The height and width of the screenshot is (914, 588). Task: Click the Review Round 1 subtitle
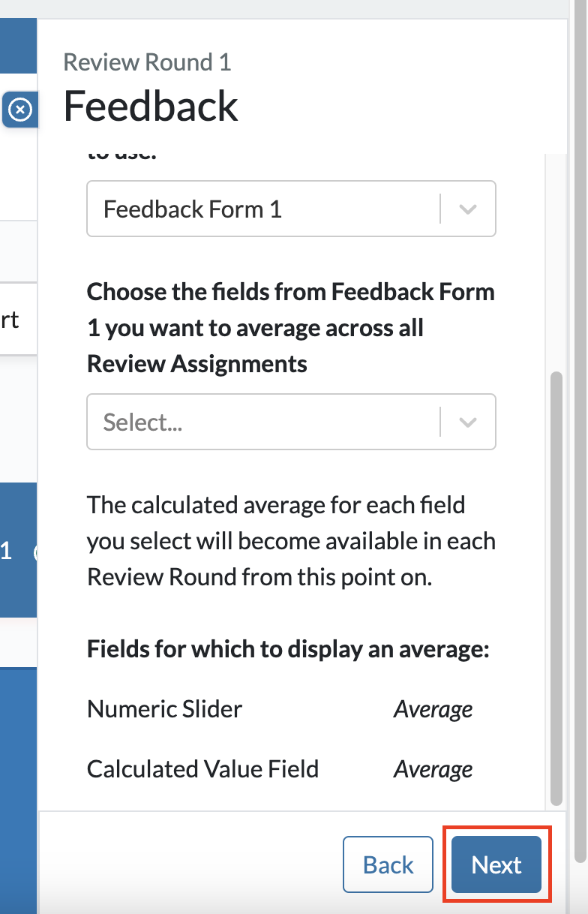(x=147, y=62)
